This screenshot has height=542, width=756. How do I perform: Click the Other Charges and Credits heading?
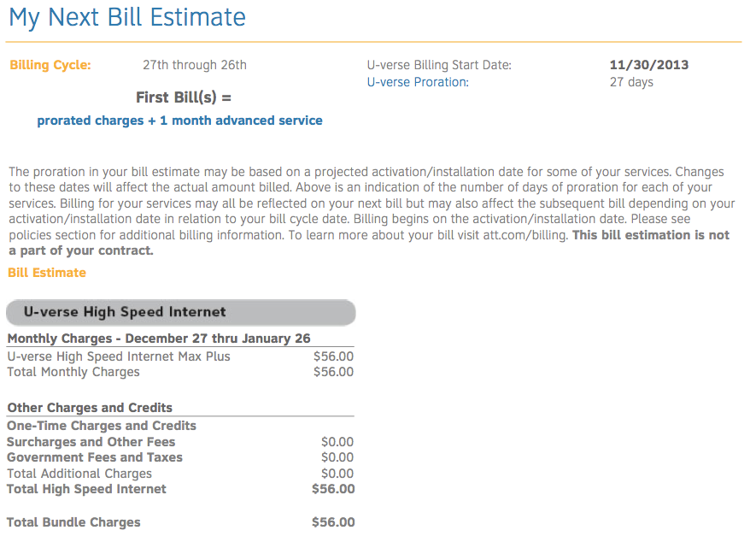[x=90, y=408]
